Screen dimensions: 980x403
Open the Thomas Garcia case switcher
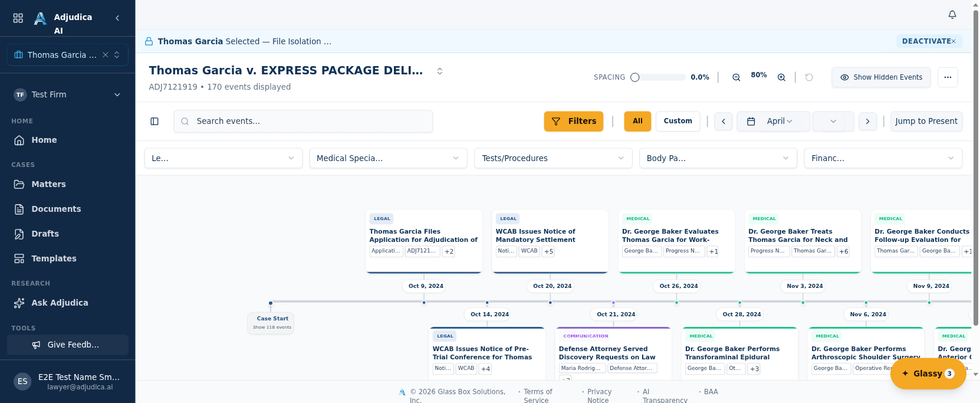pyautogui.click(x=117, y=55)
